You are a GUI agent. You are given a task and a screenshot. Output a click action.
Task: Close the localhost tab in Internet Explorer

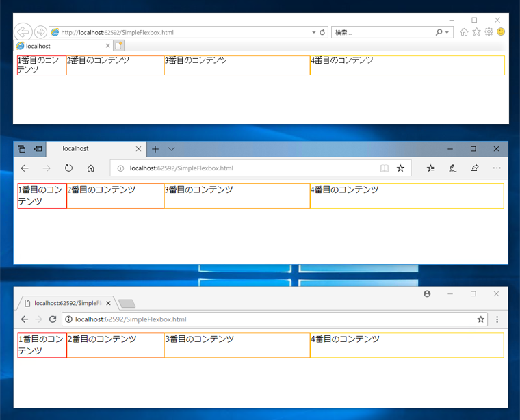[108, 46]
